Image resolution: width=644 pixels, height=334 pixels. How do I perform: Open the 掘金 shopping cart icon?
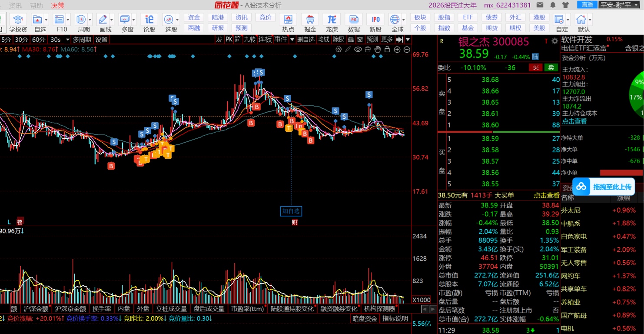click(x=310, y=20)
